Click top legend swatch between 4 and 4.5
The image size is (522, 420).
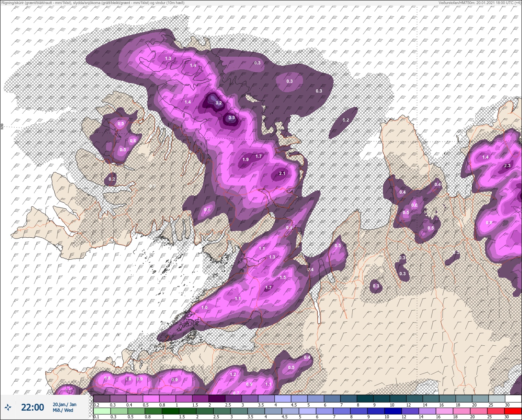point(283,398)
